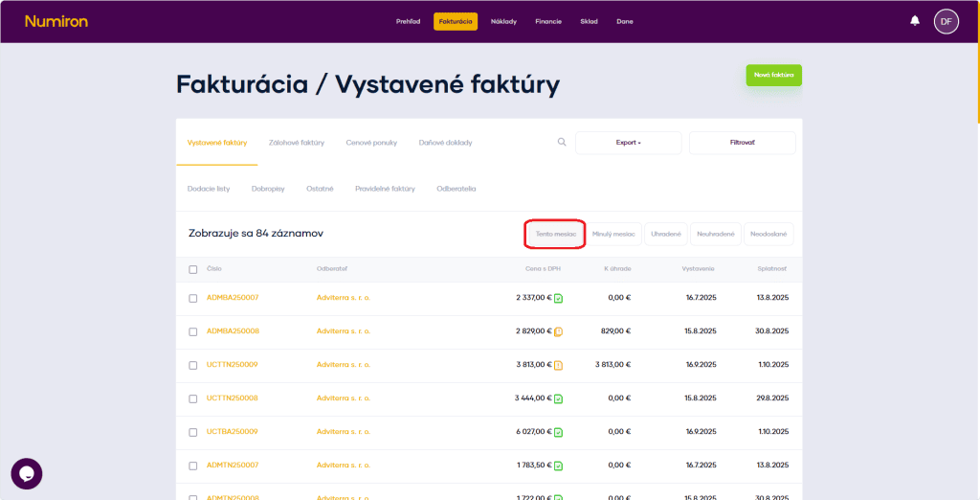Check the box for invoice ADMBA250008
Viewport: 980px width, 500px height.
tap(193, 331)
